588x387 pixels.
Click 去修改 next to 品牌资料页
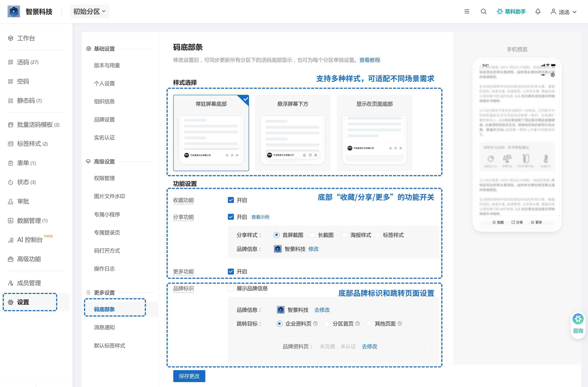(x=369, y=346)
